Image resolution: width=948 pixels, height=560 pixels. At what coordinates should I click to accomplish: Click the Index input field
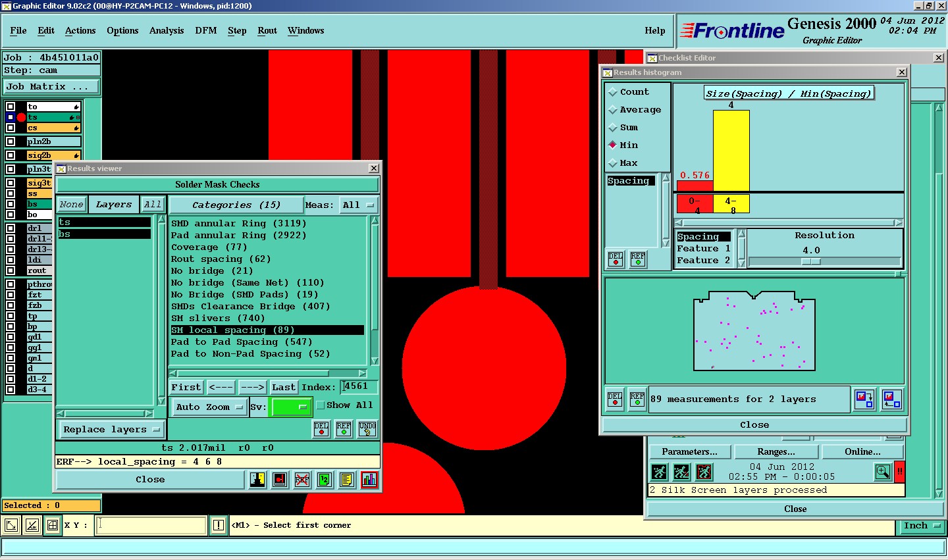pyautogui.click(x=359, y=387)
